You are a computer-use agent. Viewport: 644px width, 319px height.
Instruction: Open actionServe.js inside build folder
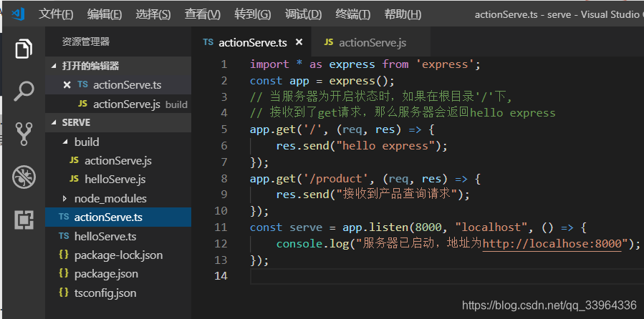pos(118,161)
